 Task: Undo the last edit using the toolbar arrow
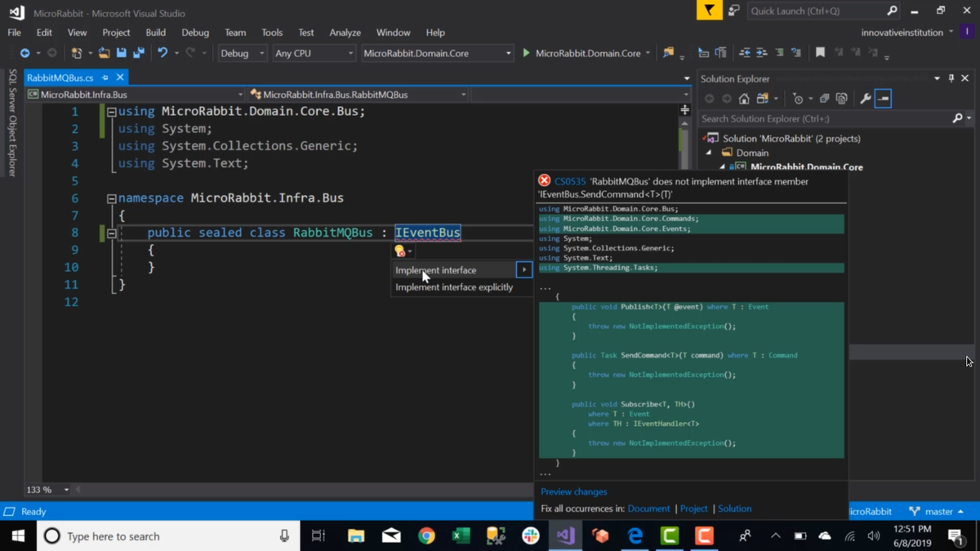click(x=163, y=53)
